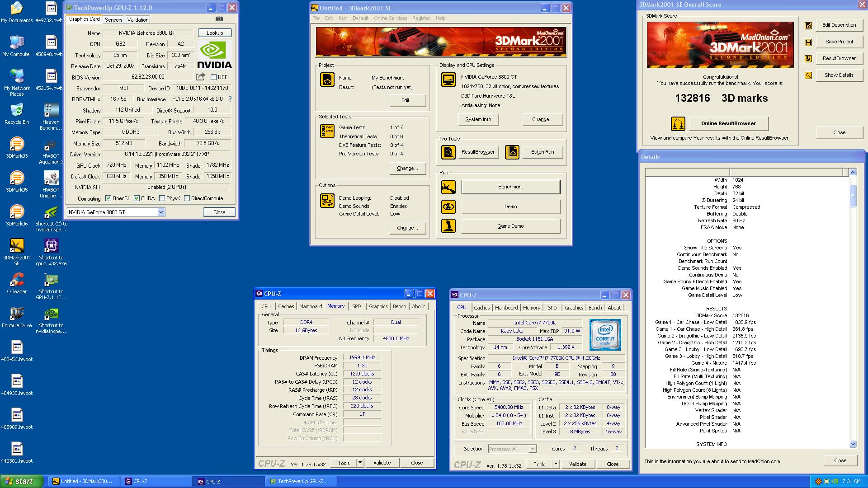
Task: Click the magnifier icon beside Show Details
Action: pos(808,75)
